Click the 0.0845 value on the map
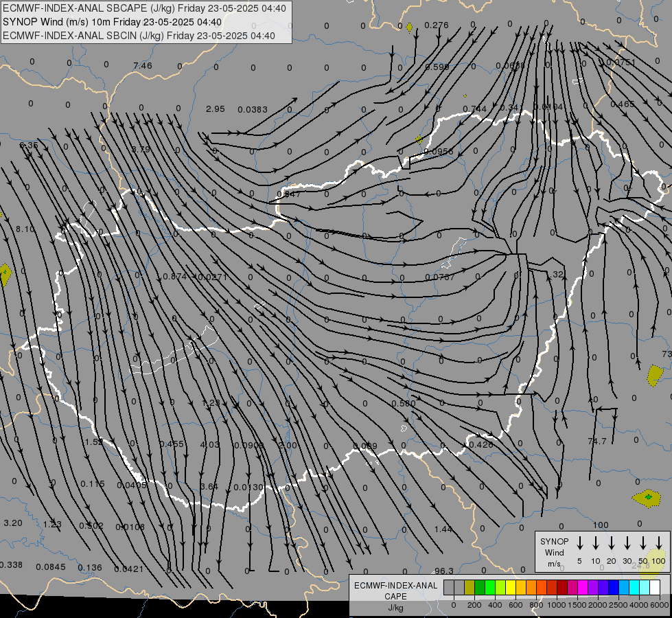Screen dimensions: 672x618 [x=51, y=567]
